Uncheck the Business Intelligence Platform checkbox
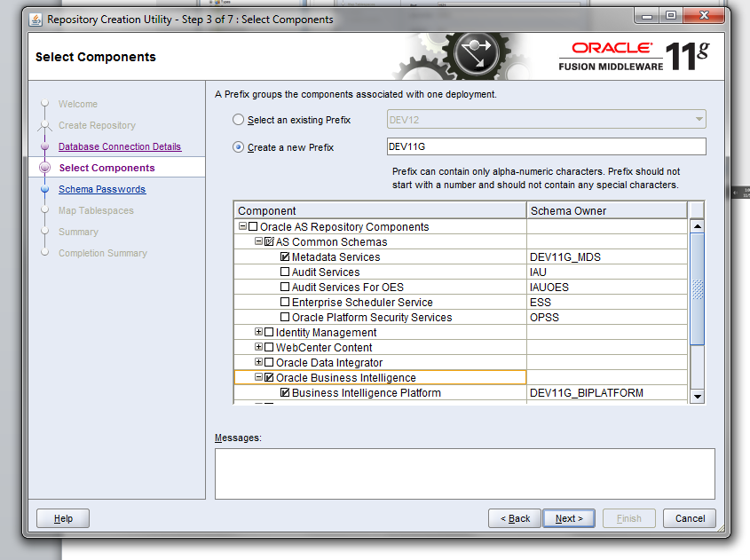Screen dimensions: 750x560 [x=285, y=392]
